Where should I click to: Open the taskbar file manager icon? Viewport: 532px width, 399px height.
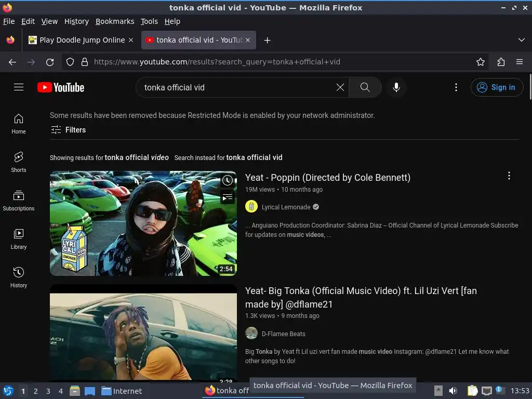(75, 391)
